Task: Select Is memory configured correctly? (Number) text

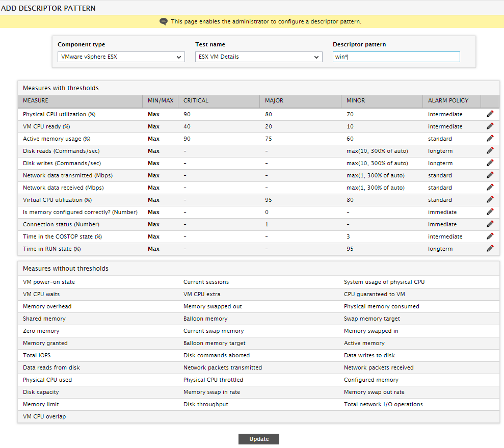Action: [x=80, y=212]
